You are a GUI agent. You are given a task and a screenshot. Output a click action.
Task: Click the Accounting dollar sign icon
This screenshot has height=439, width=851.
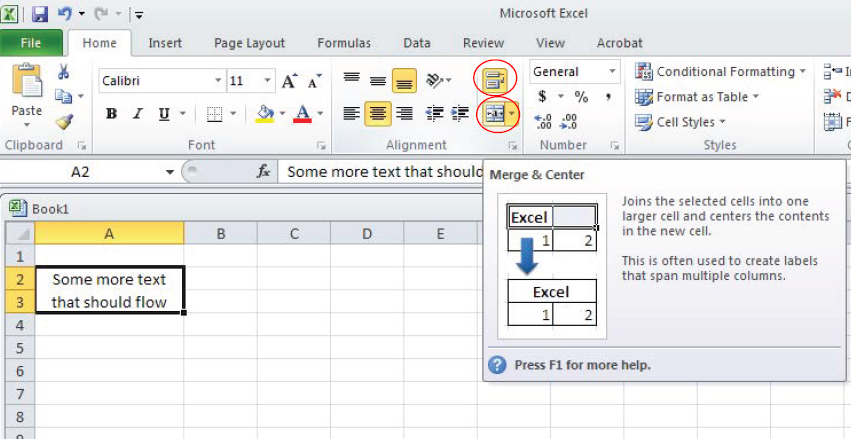[x=542, y=97]
